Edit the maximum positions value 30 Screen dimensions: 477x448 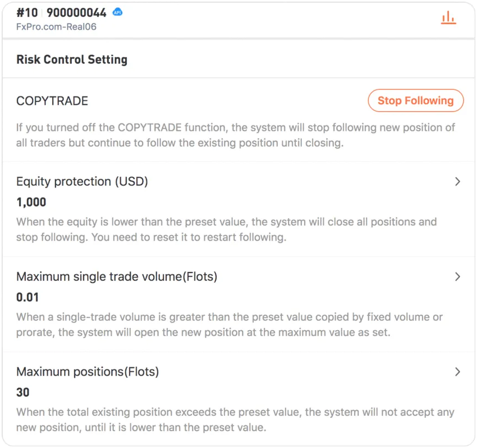(23, 393)
